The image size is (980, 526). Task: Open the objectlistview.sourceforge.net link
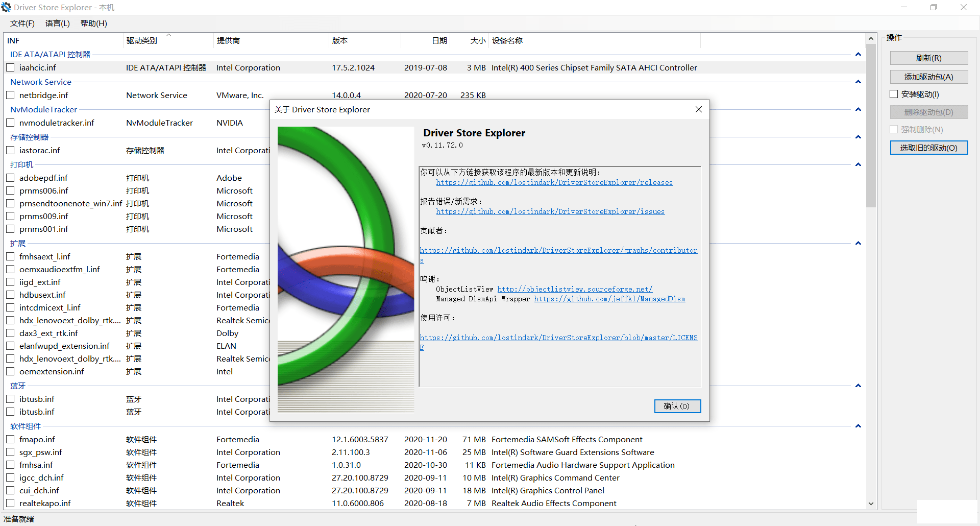(575, 289)
